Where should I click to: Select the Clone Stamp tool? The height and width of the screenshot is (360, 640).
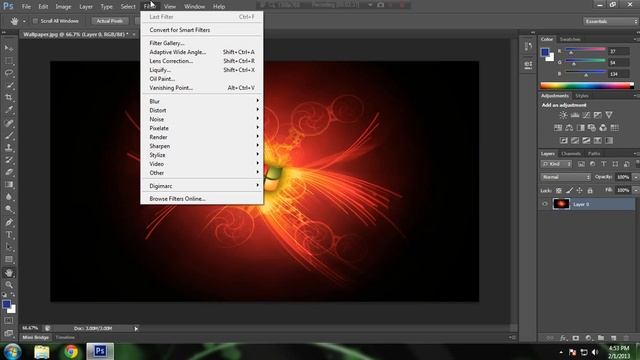click(x=9, y=147)
